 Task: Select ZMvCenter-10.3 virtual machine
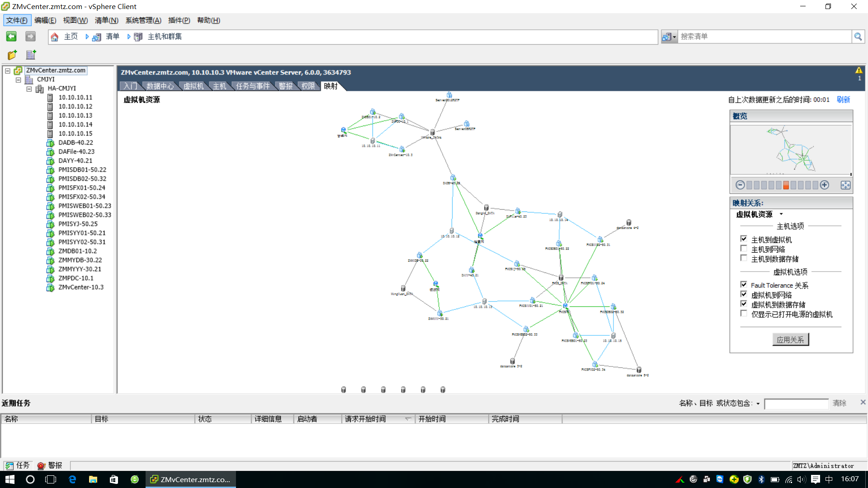coord(80,287)
